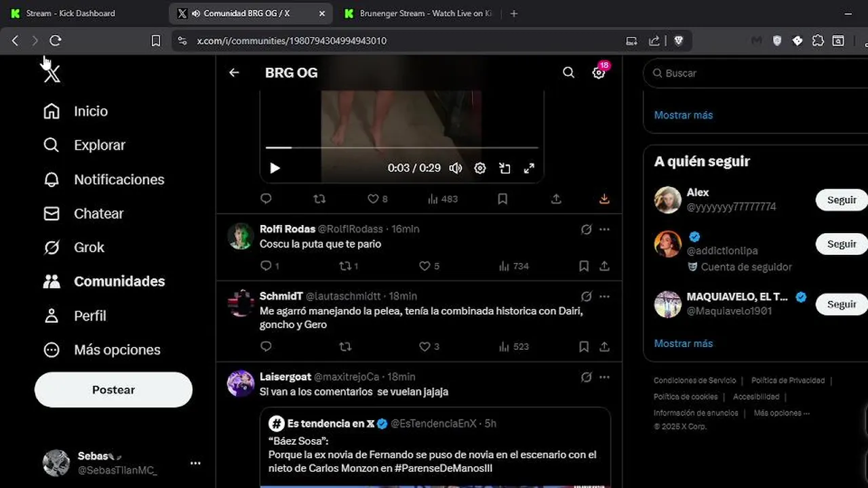Image resolution: width=868 pixels, height=488 pixels.
Task: Like Rolfi Rodas post
Action: (429, 266)
